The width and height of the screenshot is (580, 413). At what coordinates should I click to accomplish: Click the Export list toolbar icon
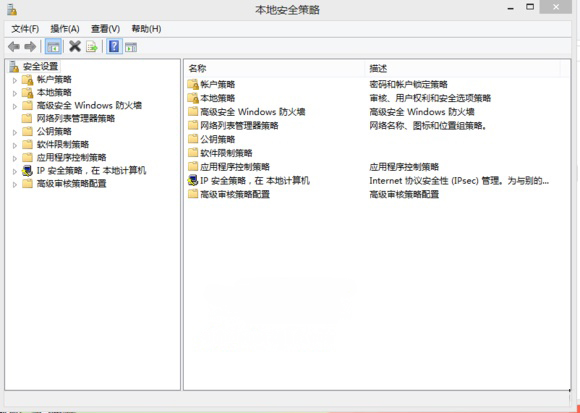point(92,47)
